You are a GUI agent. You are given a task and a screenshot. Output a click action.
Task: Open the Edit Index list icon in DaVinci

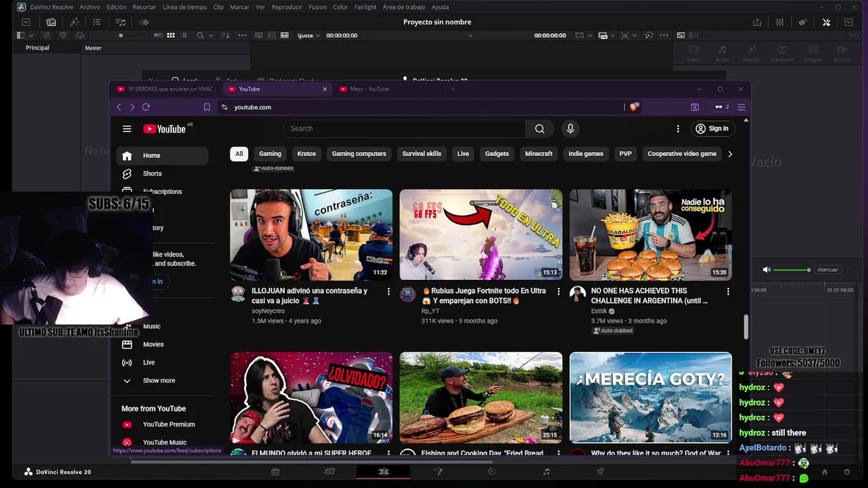click(x=97, y=22)
